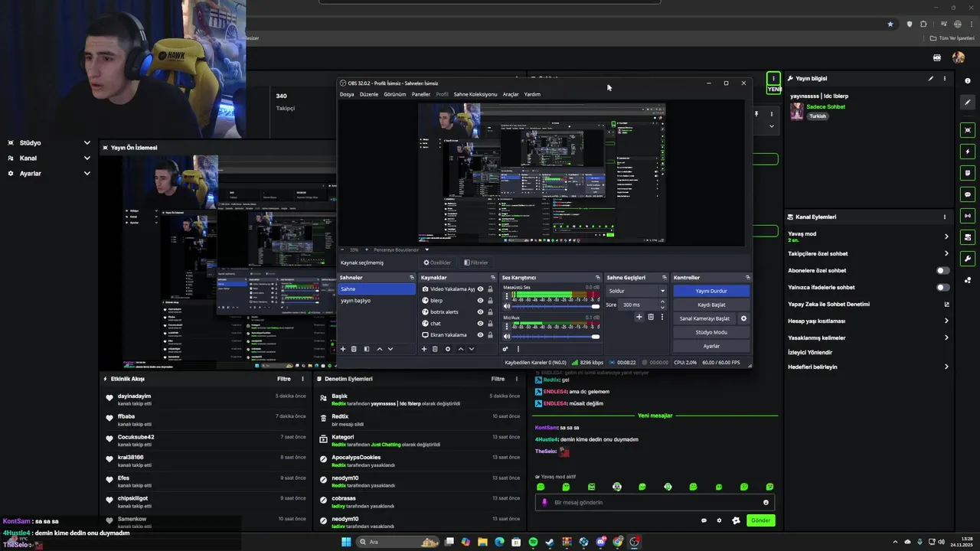Image resolution: width=980 pixels, height=551 pixels.
Task: Open the Sahne Koleksiyonu menu
Action: pyautogui.click(x=475, y=94)
